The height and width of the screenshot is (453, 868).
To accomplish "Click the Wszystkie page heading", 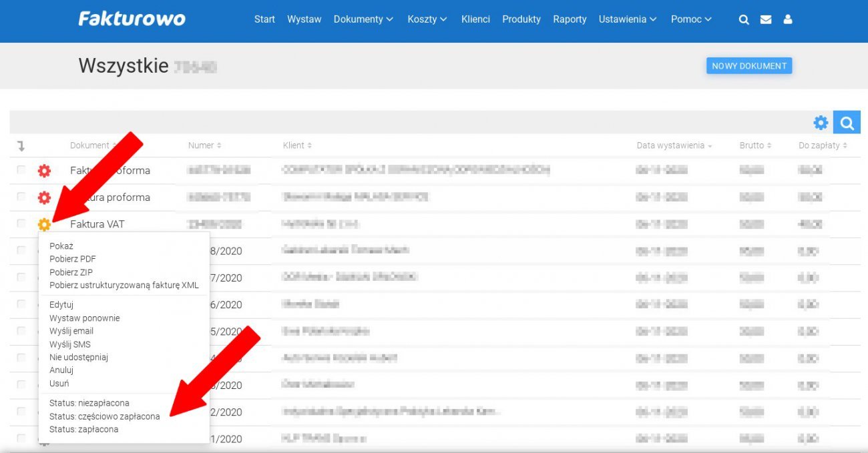I will click(x=124, y=65).
